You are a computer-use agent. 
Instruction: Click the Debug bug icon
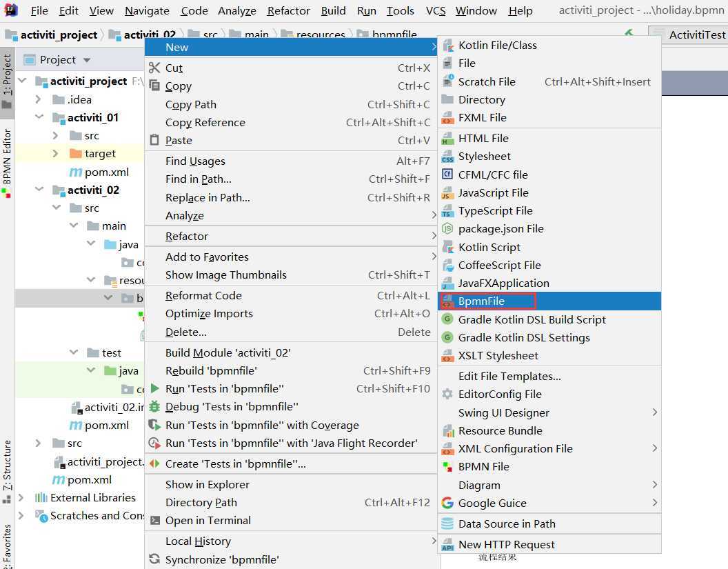pos(154,407)
